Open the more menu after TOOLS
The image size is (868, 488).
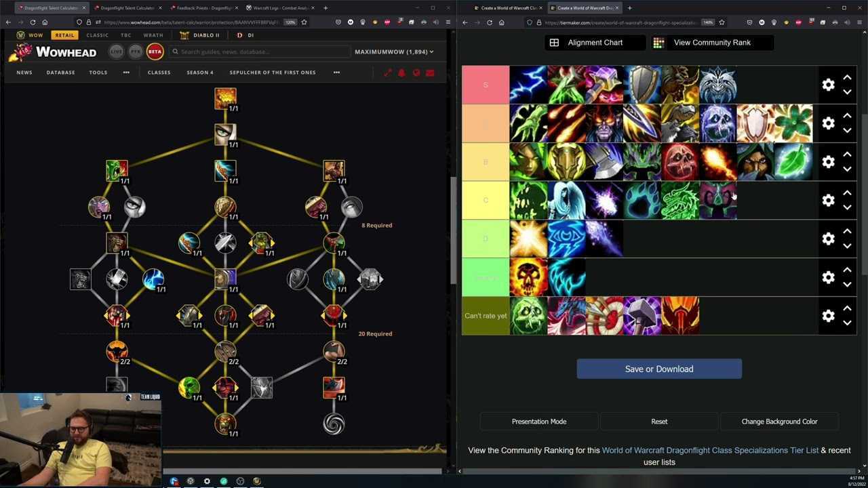[126, 73]
